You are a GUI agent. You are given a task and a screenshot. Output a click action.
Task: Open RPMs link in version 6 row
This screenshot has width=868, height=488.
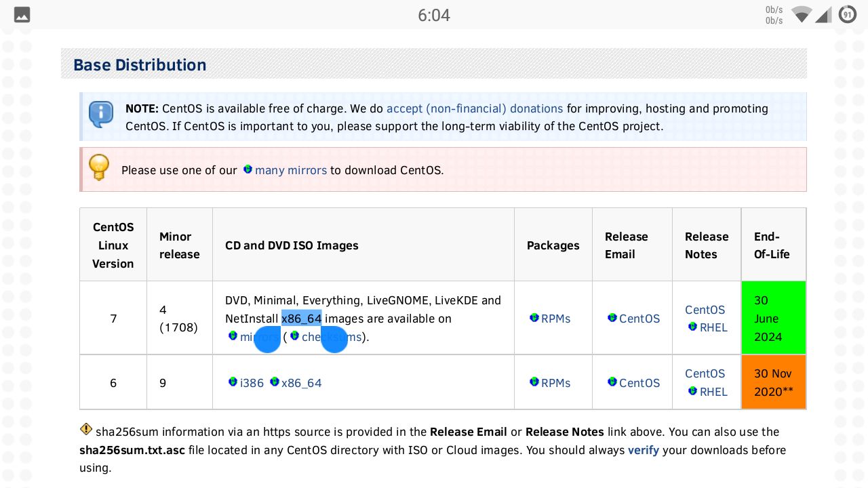click(556, 383)
